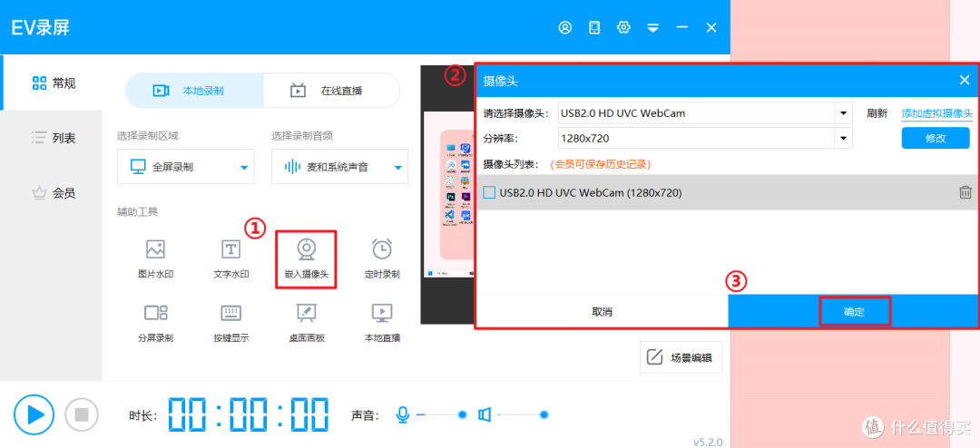Screen dimensions: 980x448
Task: Select the 文字水印 text watermark tool
Action: 231,258
